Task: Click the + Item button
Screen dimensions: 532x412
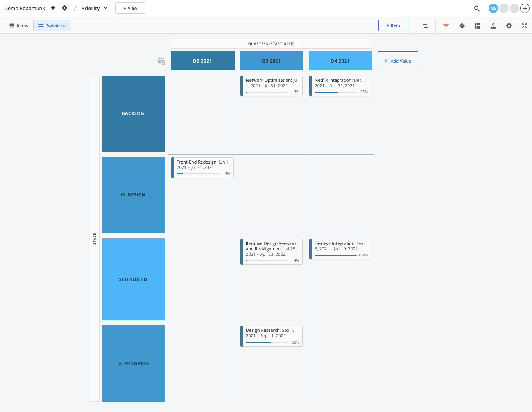Action: click(393, 25)
